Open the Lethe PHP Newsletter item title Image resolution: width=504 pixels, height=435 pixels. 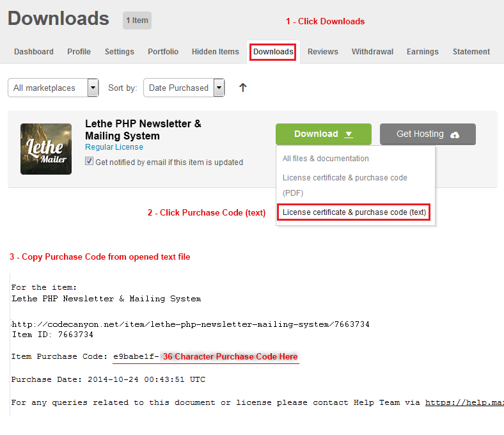143,130
